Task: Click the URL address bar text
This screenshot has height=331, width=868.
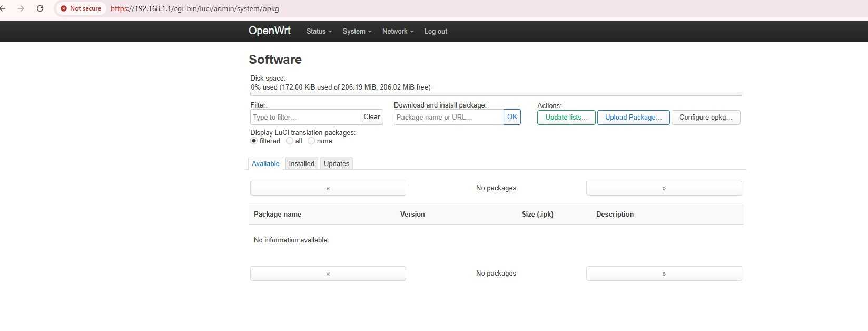Action: [x=195, y=8]
